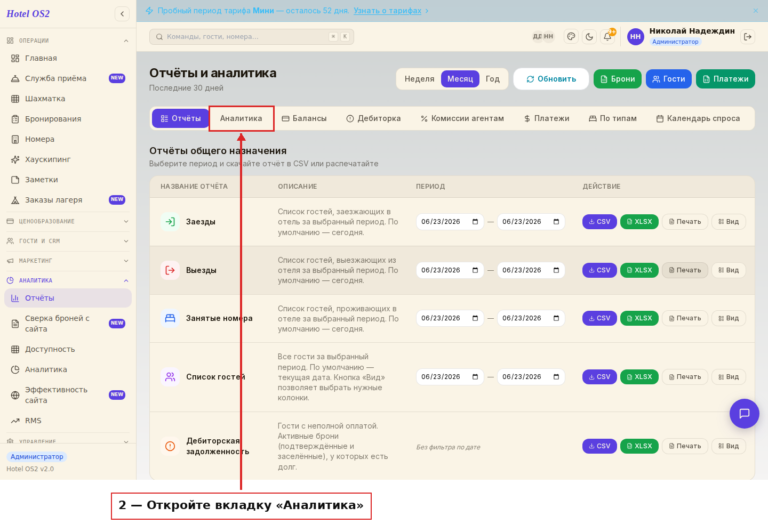This screenshot has width=768, height=532.
Task: Select the Неделя period option
Action: tap(419, 79)
